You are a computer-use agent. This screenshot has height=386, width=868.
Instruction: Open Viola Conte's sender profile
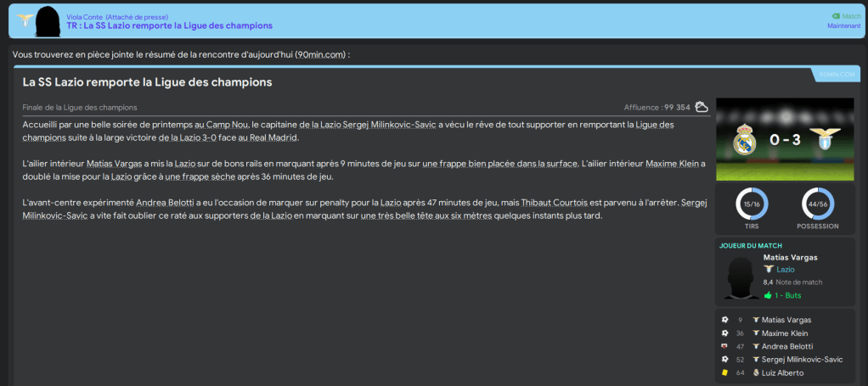(84, 16)
